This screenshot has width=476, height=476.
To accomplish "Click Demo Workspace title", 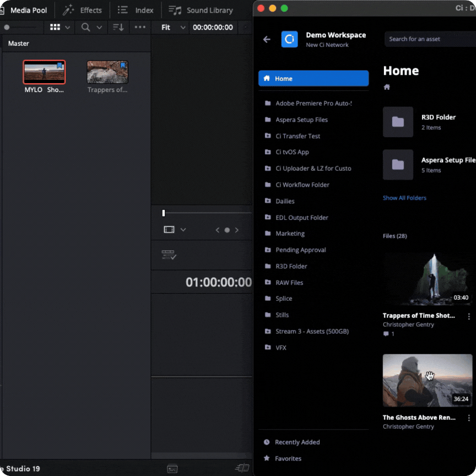I will [336, 35].
